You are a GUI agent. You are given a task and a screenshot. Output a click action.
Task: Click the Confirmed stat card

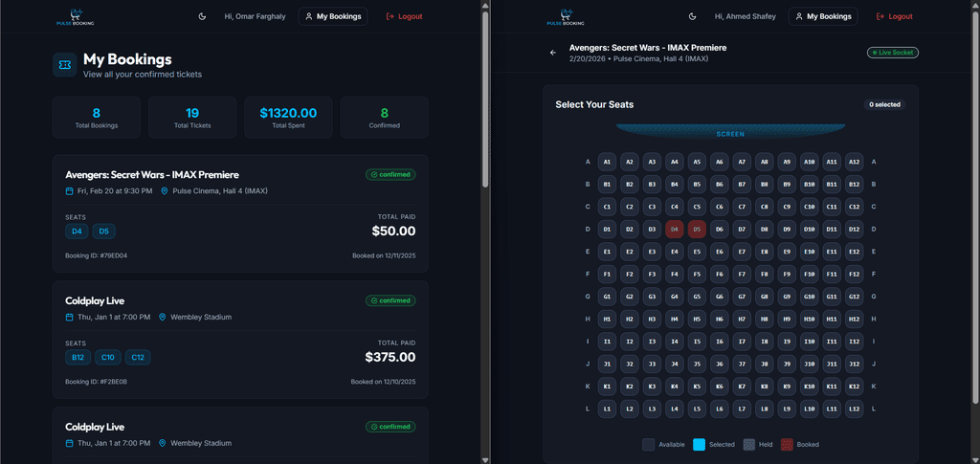tap(385, 118)
